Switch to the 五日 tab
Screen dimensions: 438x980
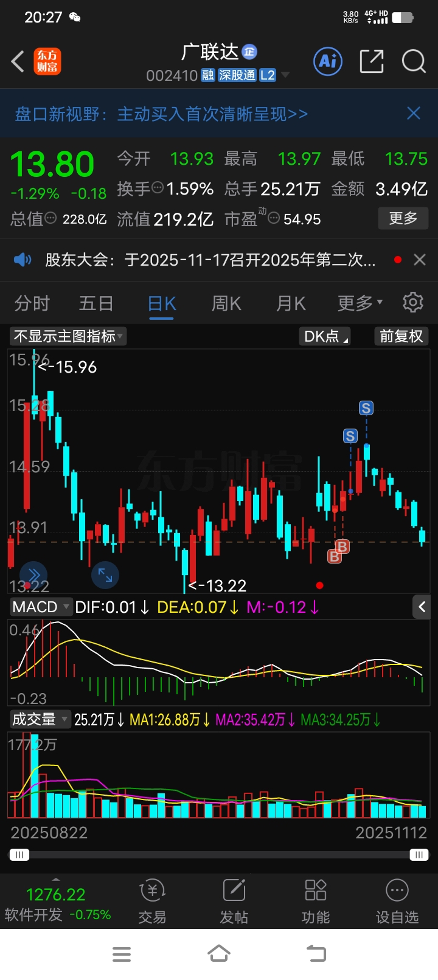pyautogui.click(x=96, y=303)
